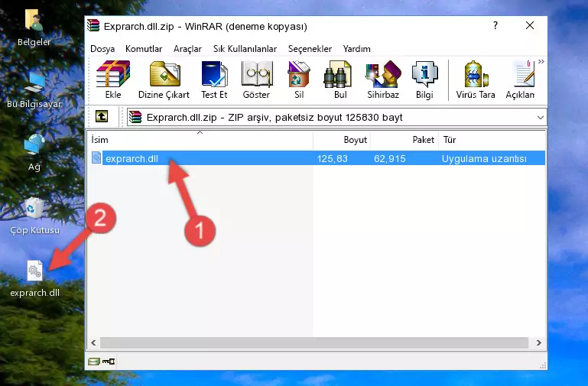This screenshot has height=386, width=588.
Task: Click the Bul (Find) binoculars icon
Action: 340,79
